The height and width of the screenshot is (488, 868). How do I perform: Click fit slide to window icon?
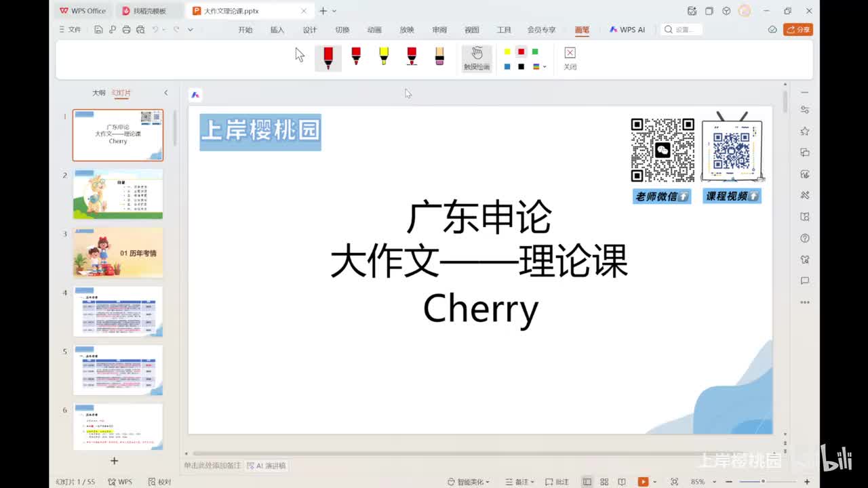tap(674, 482)
